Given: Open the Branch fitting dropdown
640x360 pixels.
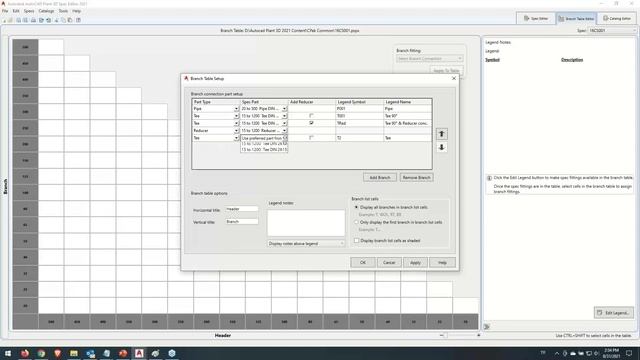Looking at the screenshot, I should (x=429, y=58).
